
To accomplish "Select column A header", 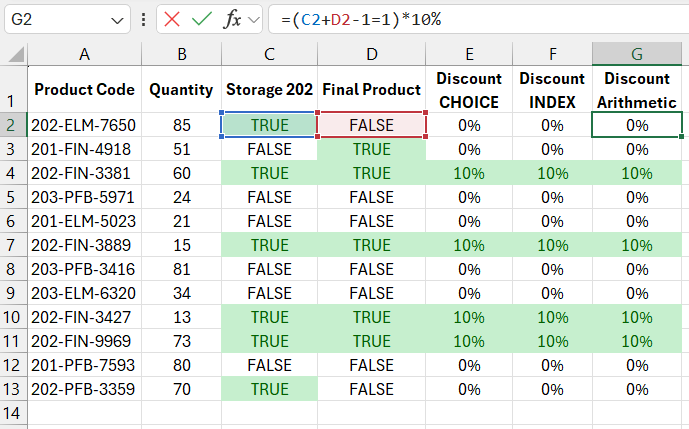I will coord(84,54).
